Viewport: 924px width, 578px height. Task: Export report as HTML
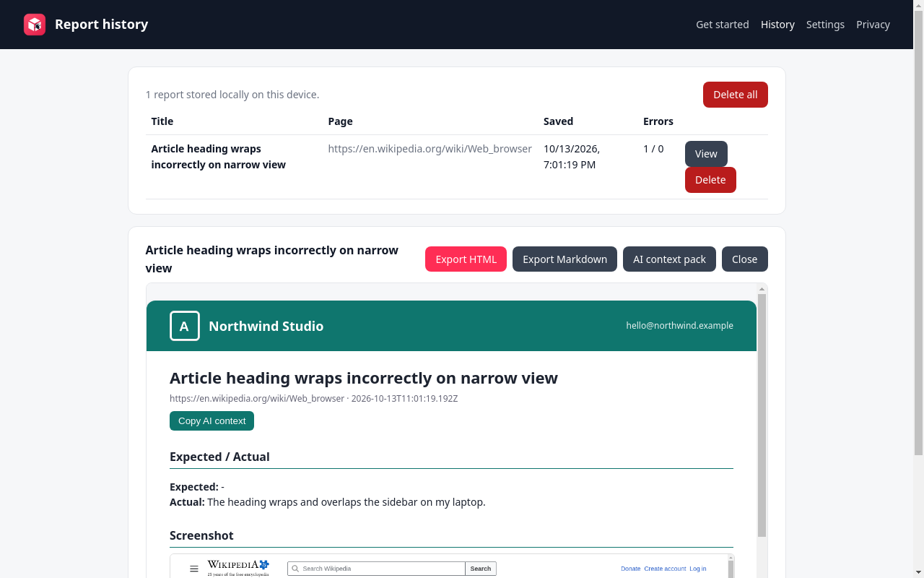coord(466,259)
